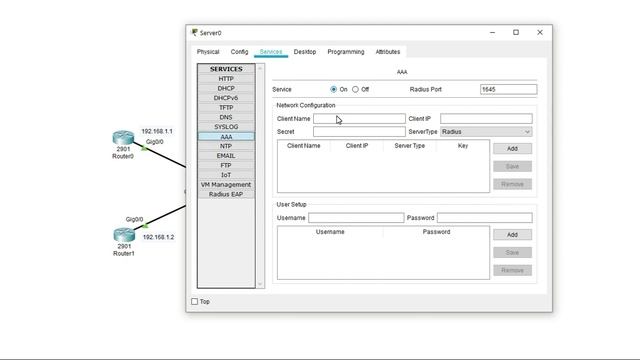Switch to the Config tab
This screenshot has width=640, height=360.
pyautogui.click(x=239, y=52)
